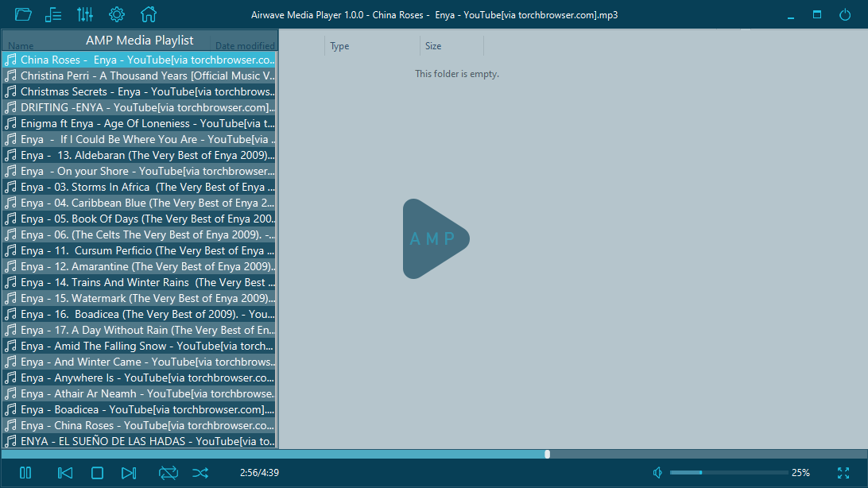Image resolution: width=868 pixels, height=488 pixels.
Task: Select 'Enya - 13. Aldebaran' track
Action: point(140,156)
